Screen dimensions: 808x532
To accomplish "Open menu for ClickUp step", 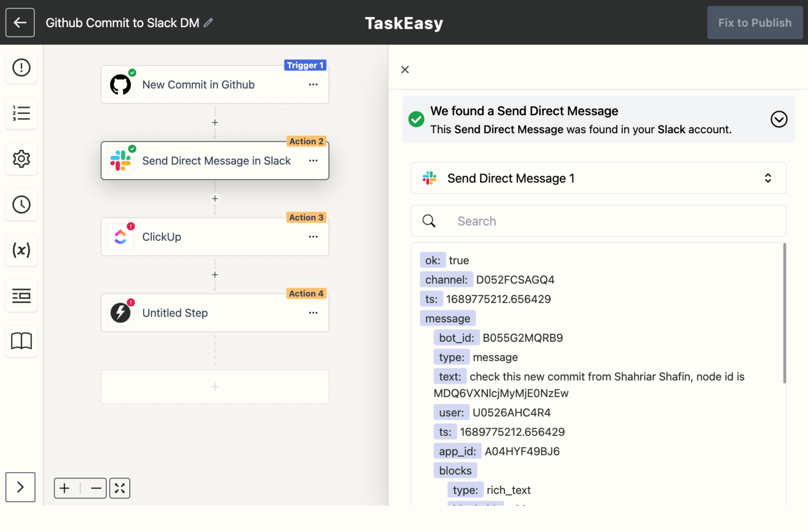I will point(313,237).
